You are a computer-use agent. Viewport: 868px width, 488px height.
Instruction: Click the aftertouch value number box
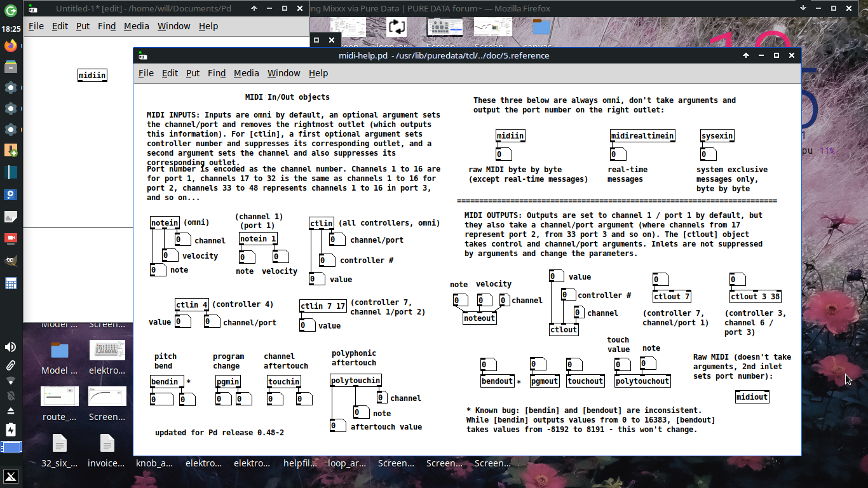[x=337, y=426]
